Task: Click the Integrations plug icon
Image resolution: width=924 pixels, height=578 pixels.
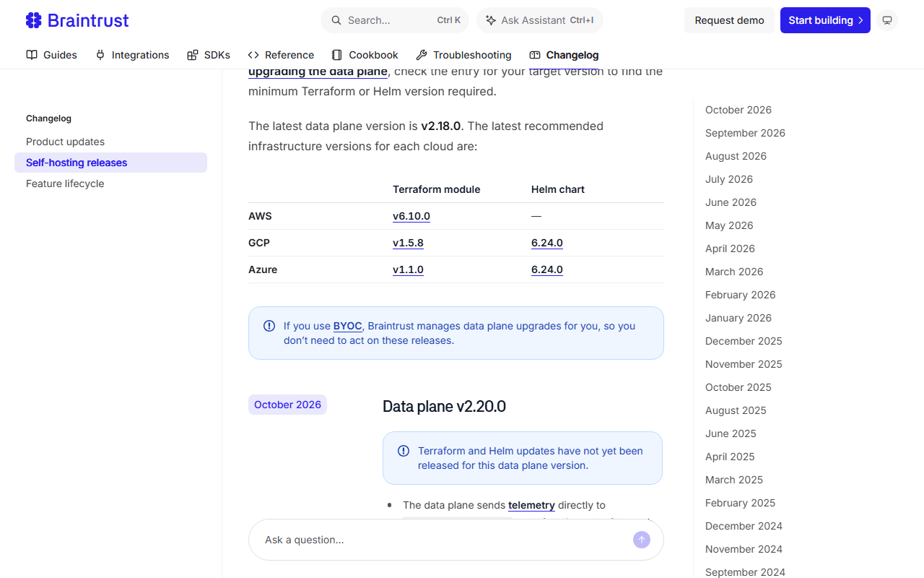Action: 100,55
